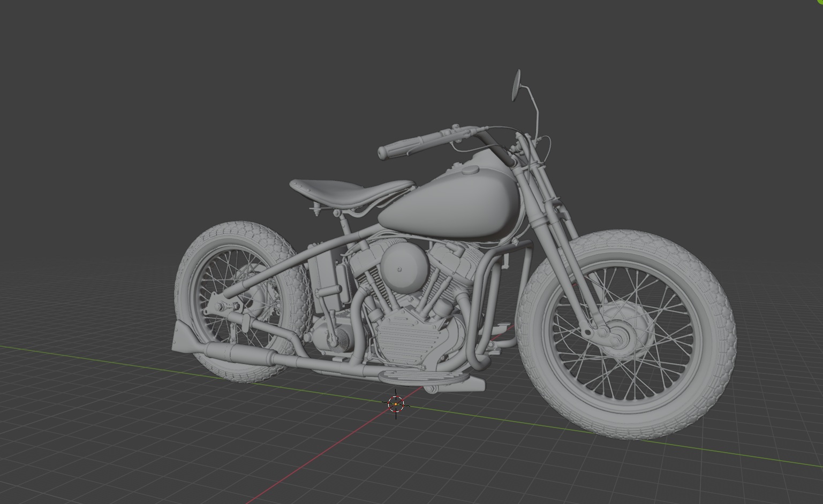Screen dimensions: 823x504
Task: Click the 3D cursor on the grid floor
Action: tap(396, 403)
